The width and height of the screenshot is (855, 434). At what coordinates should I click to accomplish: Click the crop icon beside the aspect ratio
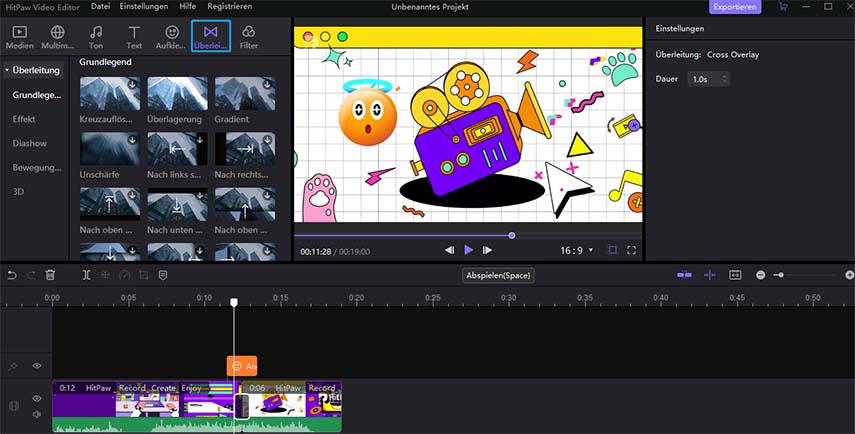(612, 250)
